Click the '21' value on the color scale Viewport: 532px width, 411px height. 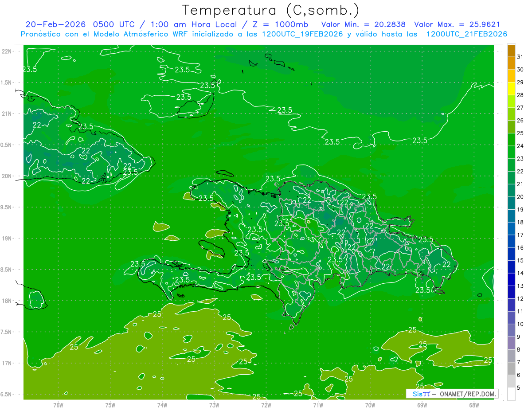[520, 184]
